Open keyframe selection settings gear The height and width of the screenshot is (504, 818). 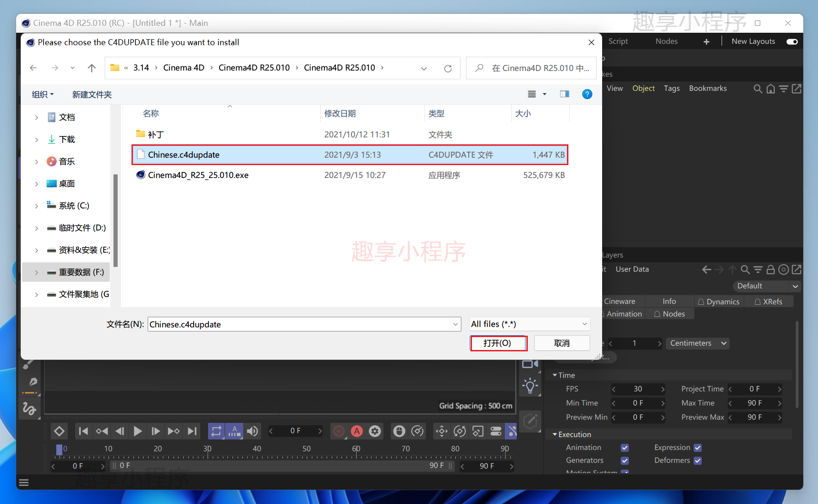click(x=375, y=432)
